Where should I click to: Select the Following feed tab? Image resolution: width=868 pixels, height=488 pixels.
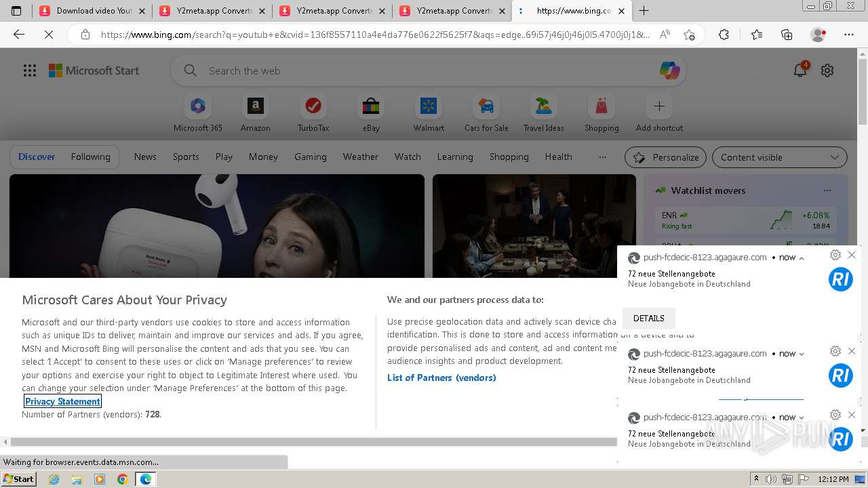[x=90, y=157]
